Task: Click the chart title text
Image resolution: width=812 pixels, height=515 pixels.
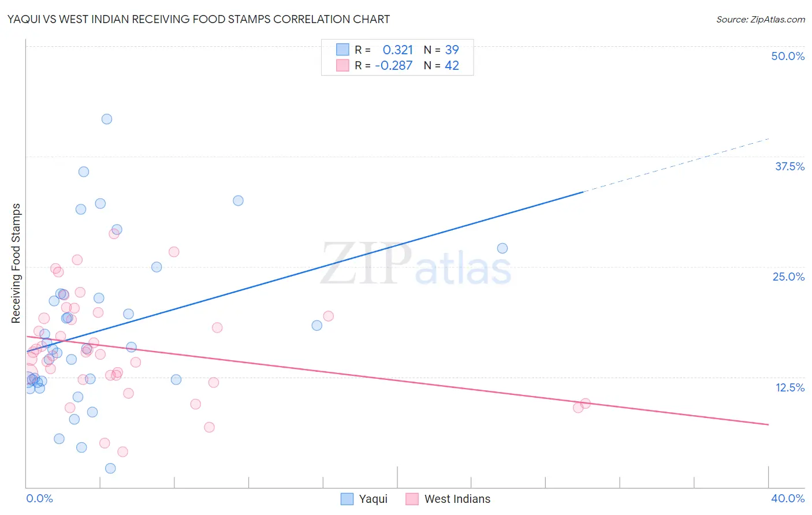Action: click(x=199, y=19)
